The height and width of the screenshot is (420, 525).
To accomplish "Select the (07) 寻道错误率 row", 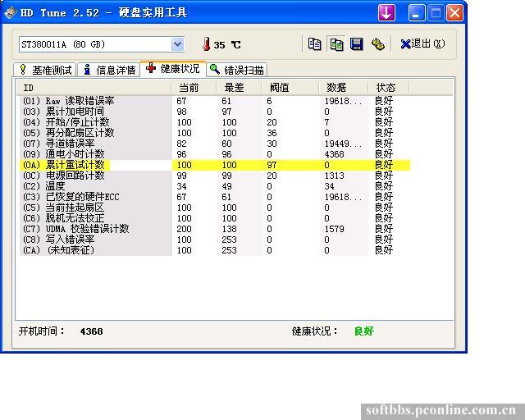I will pyautogui.click(x=215, y=144).
